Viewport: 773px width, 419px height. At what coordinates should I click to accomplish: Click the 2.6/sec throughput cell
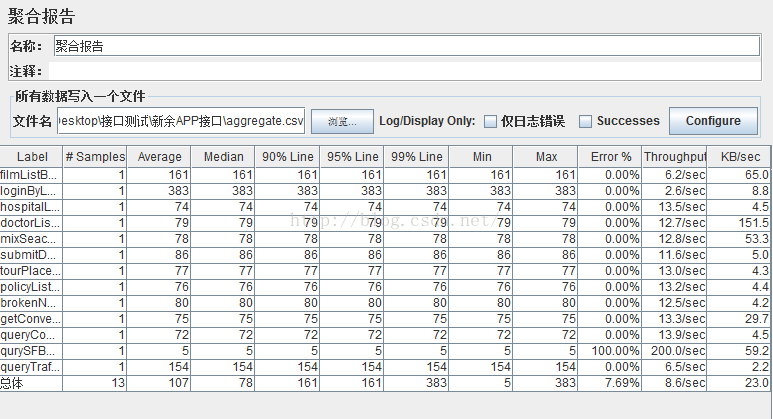tap(674, 191)
